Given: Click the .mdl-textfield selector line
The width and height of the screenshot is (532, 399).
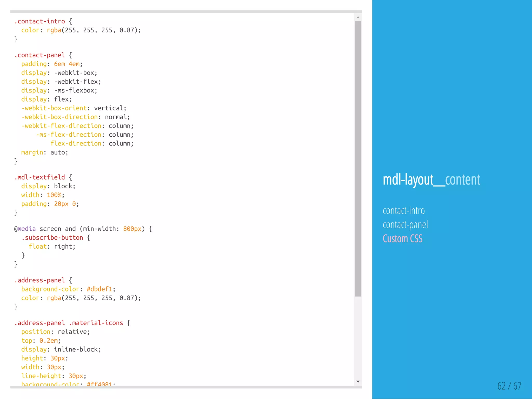Looking at the screenshot, I should [43, 177].
